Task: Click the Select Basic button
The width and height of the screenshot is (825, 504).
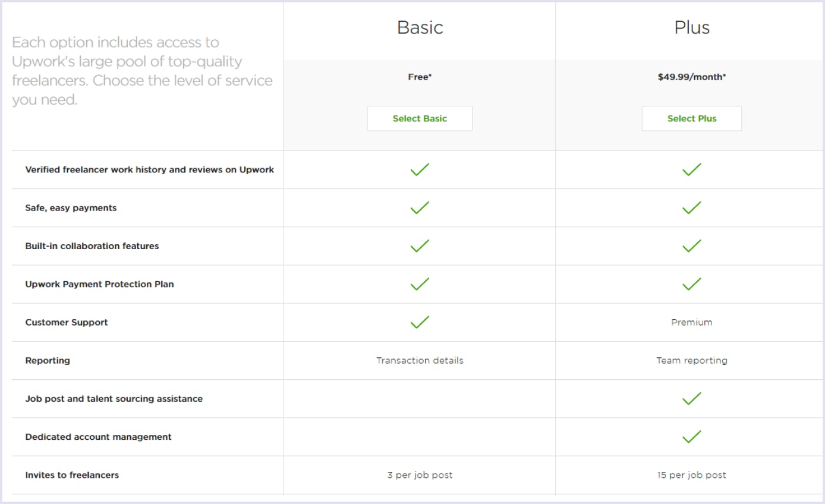Action: (420, 118)
